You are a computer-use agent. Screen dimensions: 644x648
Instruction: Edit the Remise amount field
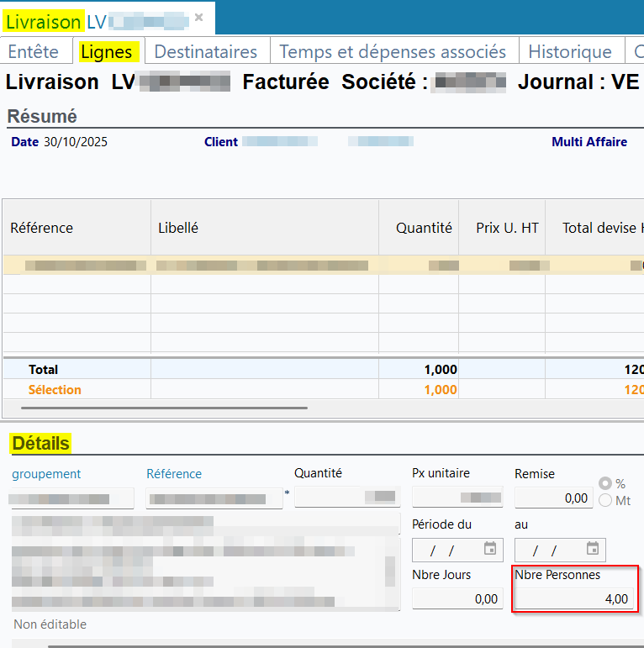[x=552, y=498]
